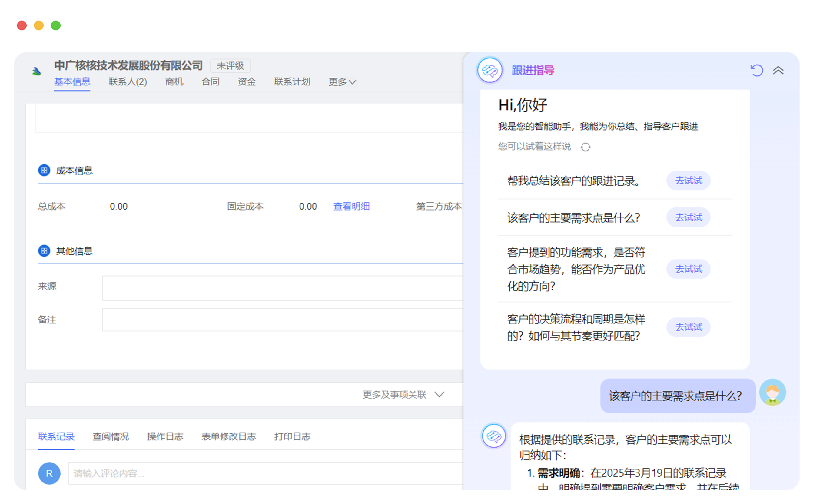This screenshot has height=504, width=813.
Task: Click the R avatar next to the comment box
Action: pos(49,473)
